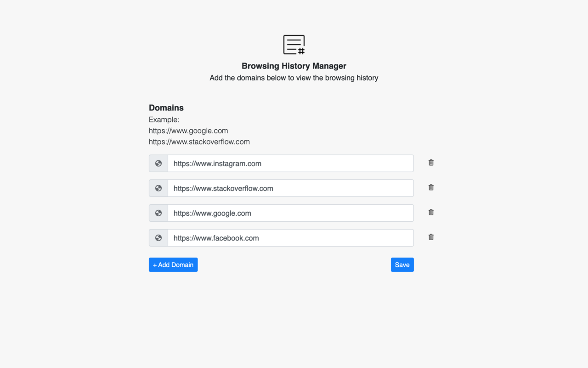Click the Browsing History Manager title
The height and width of the screenshot is (368, 588).
pyautogui.click(x=294, y=66)
